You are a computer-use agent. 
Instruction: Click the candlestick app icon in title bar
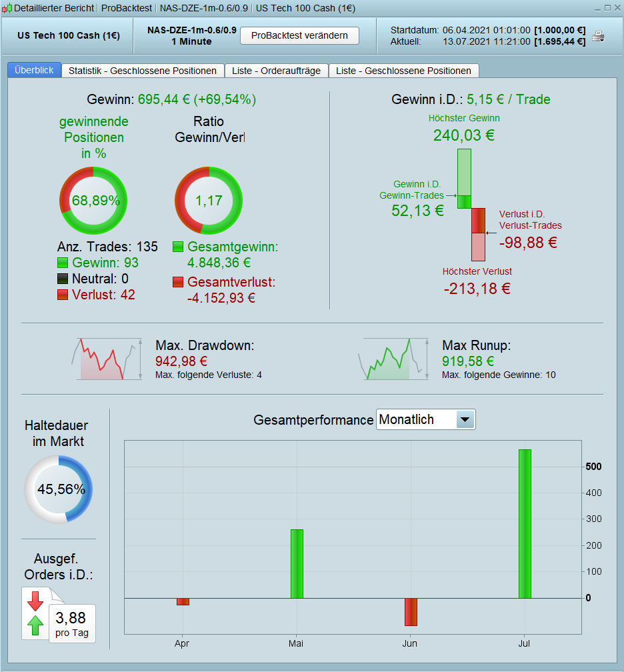click(7, 8)
